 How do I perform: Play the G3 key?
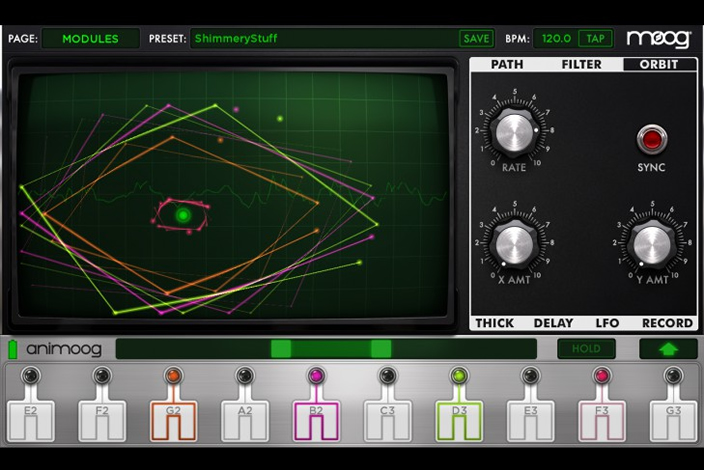(x=673, y=421)
